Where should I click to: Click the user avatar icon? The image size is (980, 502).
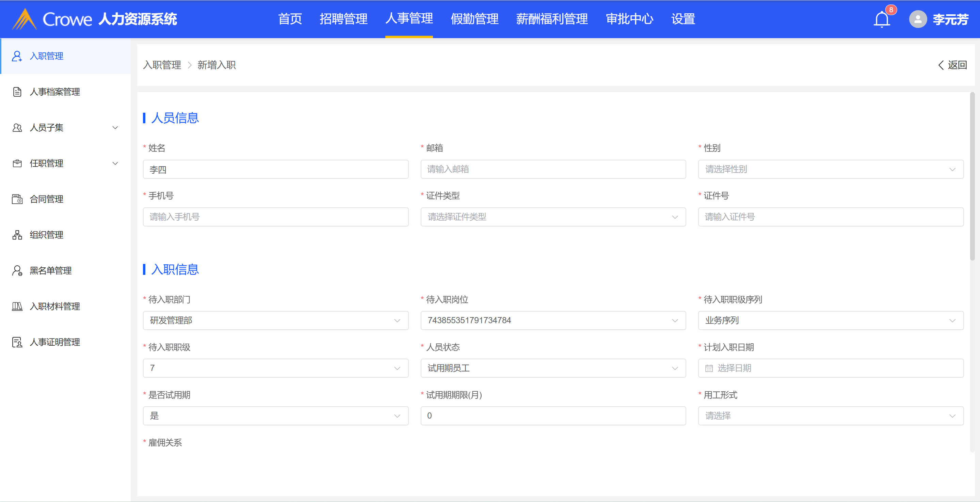click(x=918, y=19)
